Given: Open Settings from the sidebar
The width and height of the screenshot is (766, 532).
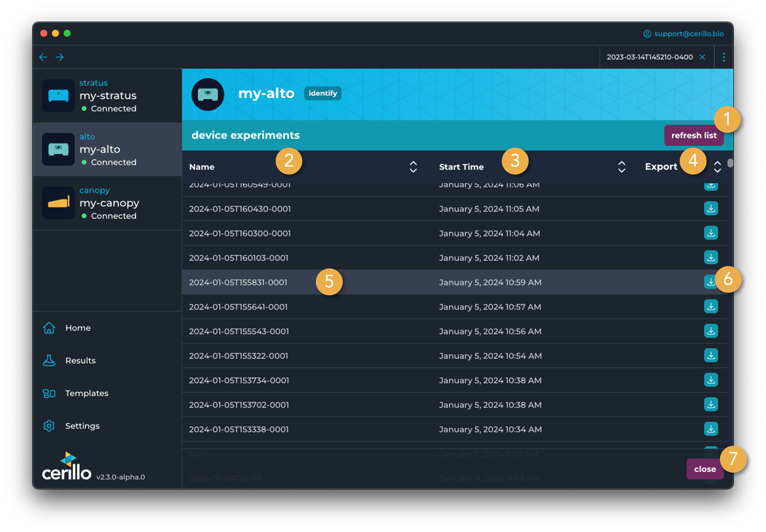Looking at the screenshot, I should [x=82, y=426].
